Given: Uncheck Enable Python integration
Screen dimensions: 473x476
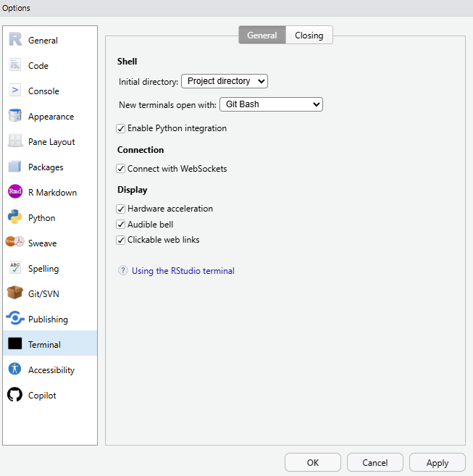Looking at the screenshot, I should pos(120,128).
